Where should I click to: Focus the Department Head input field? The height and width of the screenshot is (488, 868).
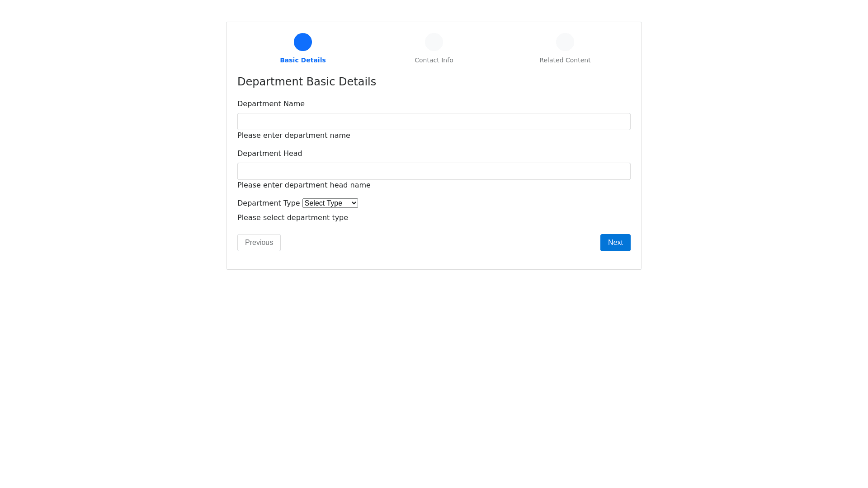(434, 171)
